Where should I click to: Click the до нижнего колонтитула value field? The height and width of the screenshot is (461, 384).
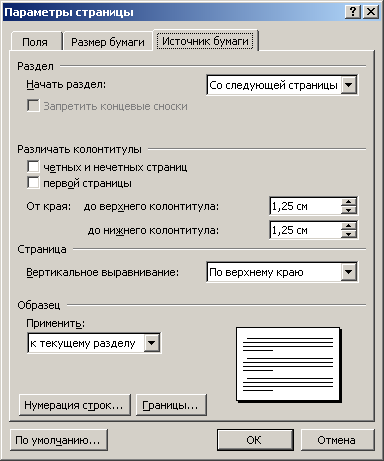(305, 230)
